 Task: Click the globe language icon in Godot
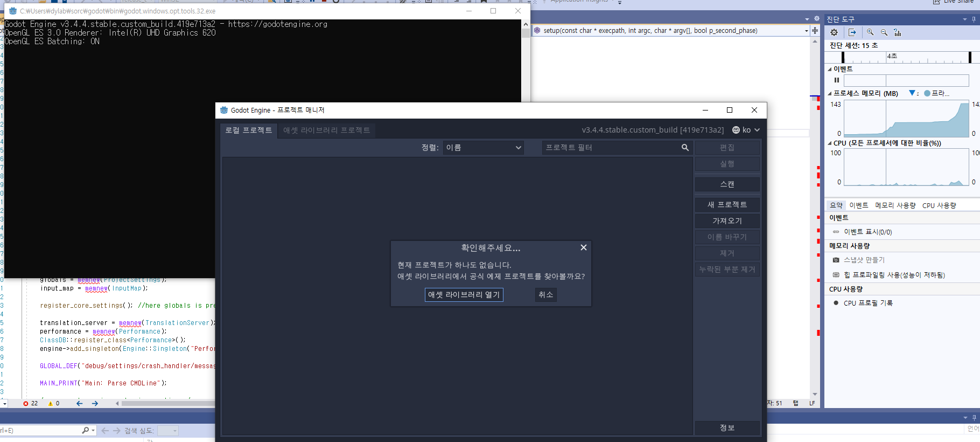tap(736, 130)
